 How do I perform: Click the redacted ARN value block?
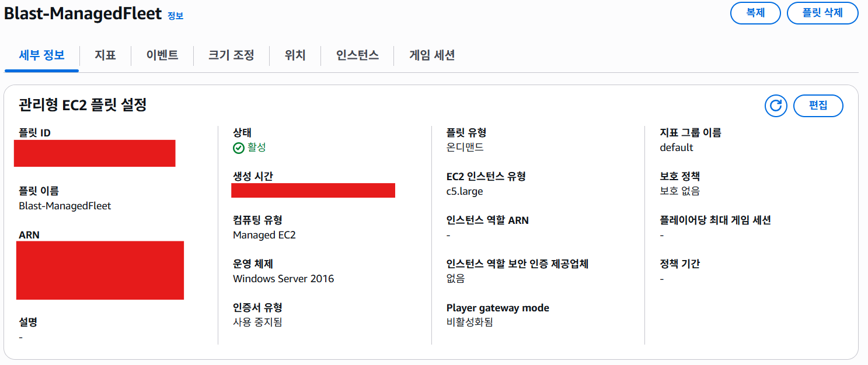click(100, 270)
